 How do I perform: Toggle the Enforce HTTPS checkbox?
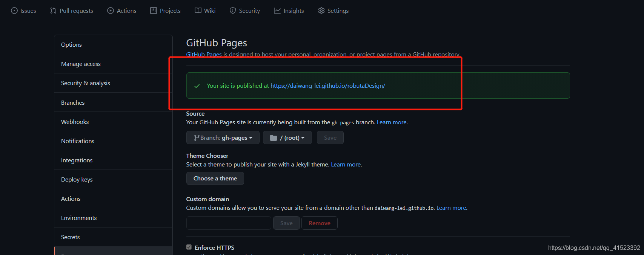pos(189,247)
